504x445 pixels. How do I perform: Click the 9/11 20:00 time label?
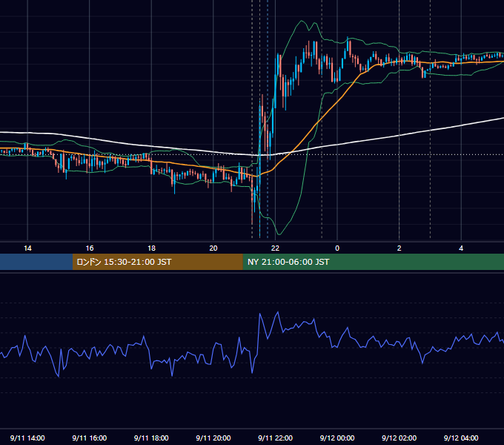213,438
